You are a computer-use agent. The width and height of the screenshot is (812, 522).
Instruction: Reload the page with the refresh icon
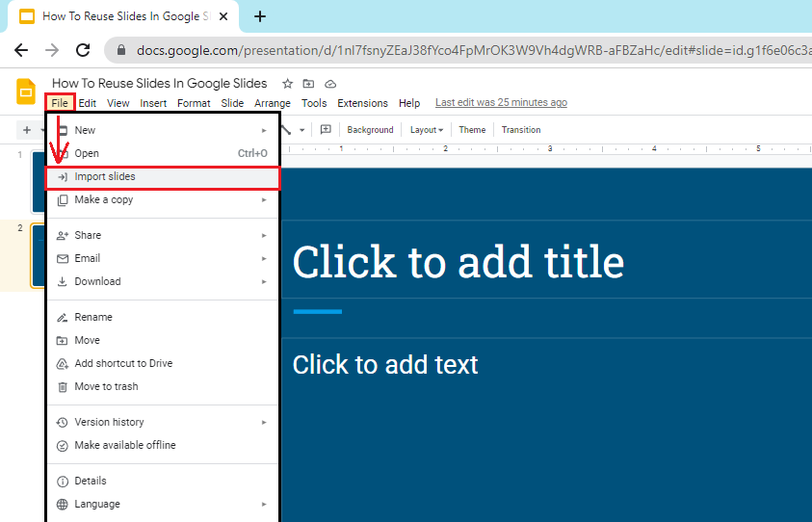tap(83, 50)
